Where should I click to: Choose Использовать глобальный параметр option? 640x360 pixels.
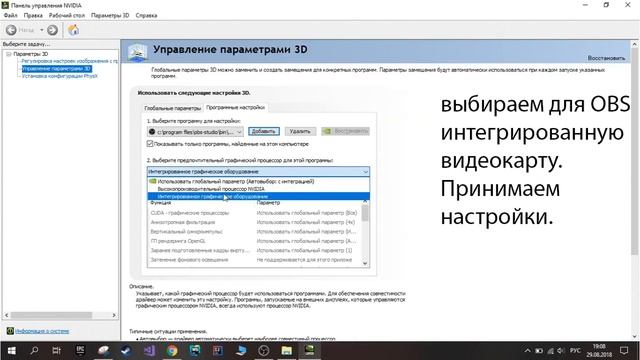[x=258, y=181]
